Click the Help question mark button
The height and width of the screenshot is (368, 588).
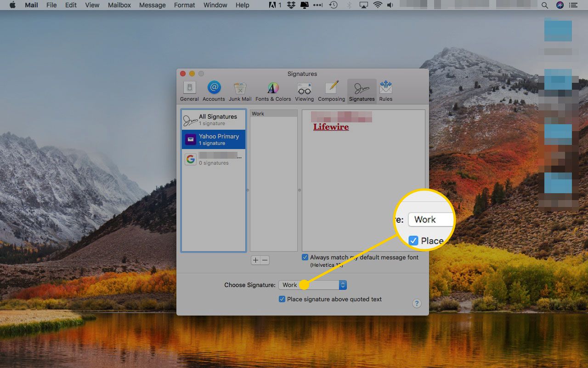click(x=416, y=303)
